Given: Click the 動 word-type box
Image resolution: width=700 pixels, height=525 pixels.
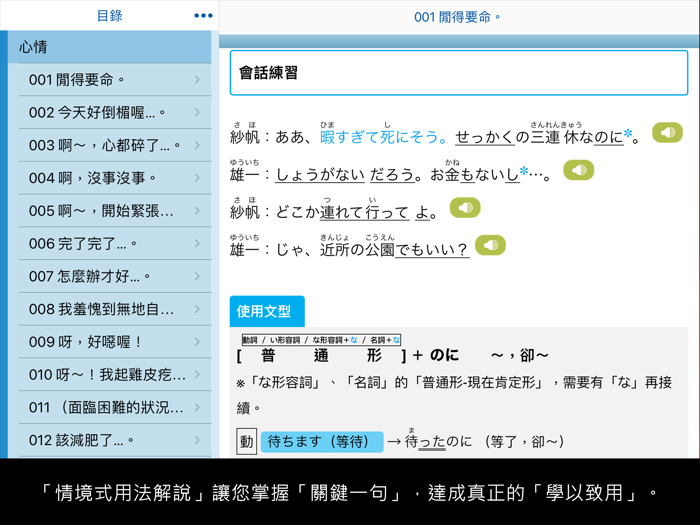Looking at the screenshot, I should pos(246,442).
